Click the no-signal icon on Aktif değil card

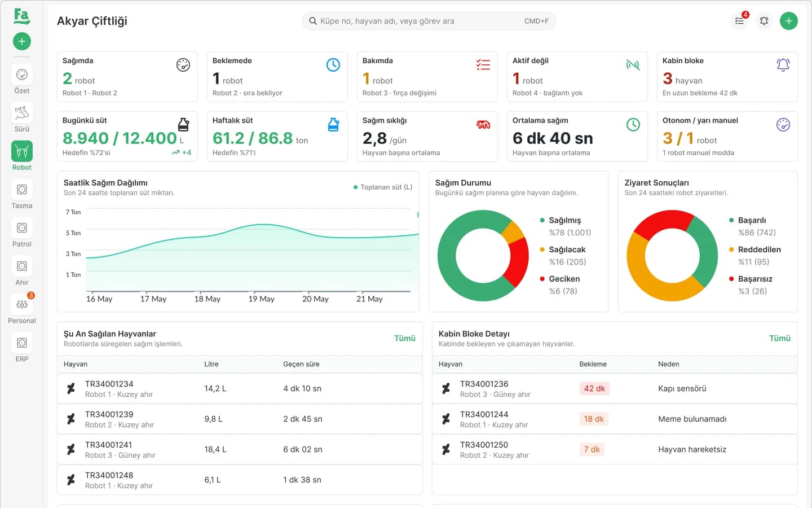pyautogui.click(x=633, y=65)
